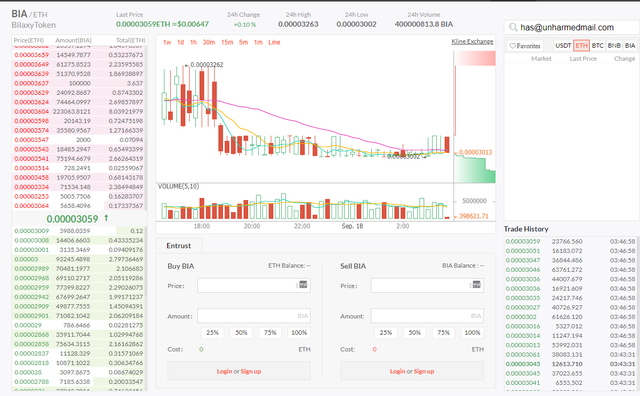The height and width of the screenshot is (396, 640).
Task: Open the Buy BIA price calculator icon
Action: pyautogui.click(x=303, y=285)
